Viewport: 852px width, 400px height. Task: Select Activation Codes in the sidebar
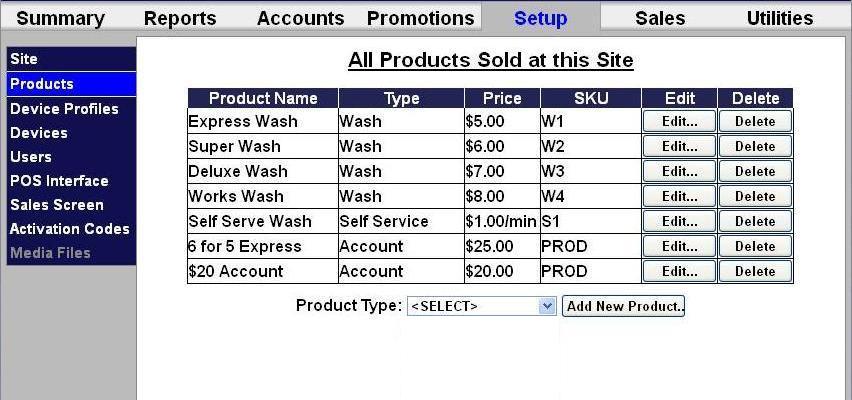(70, 228)
